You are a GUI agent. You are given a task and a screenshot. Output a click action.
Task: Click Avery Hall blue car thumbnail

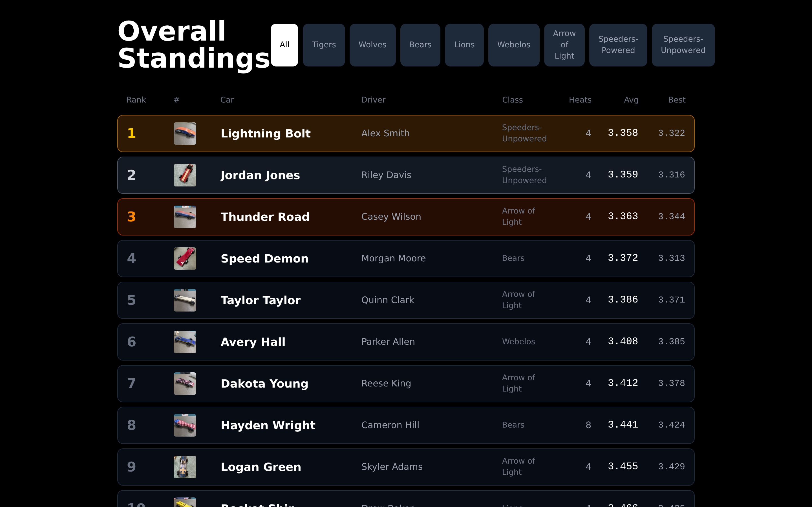185,342
